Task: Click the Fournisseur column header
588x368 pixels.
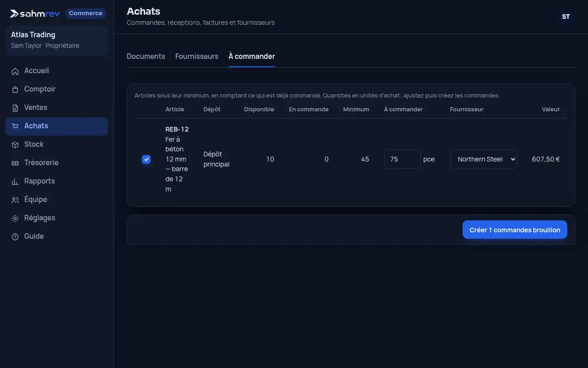Action: (x=467, y=109)
